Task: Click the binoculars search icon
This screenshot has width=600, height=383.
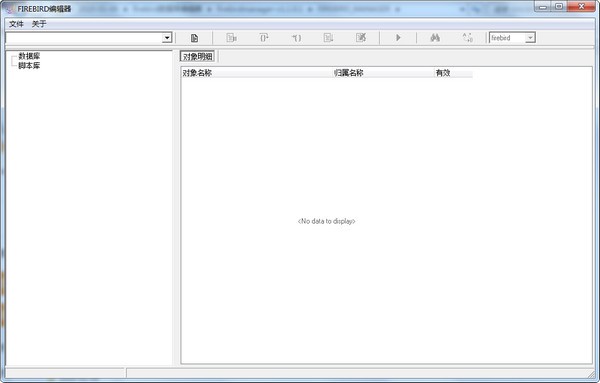Action: [435, 38]
